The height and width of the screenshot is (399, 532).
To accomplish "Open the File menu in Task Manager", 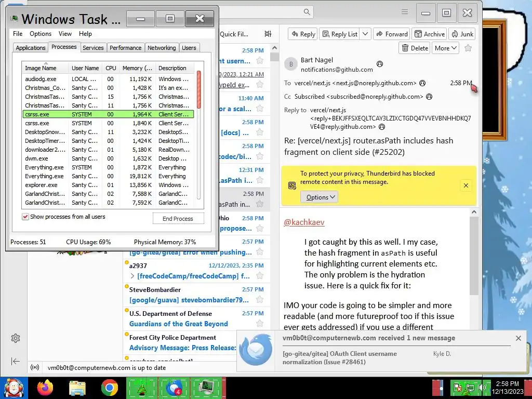I will (18, 34).
